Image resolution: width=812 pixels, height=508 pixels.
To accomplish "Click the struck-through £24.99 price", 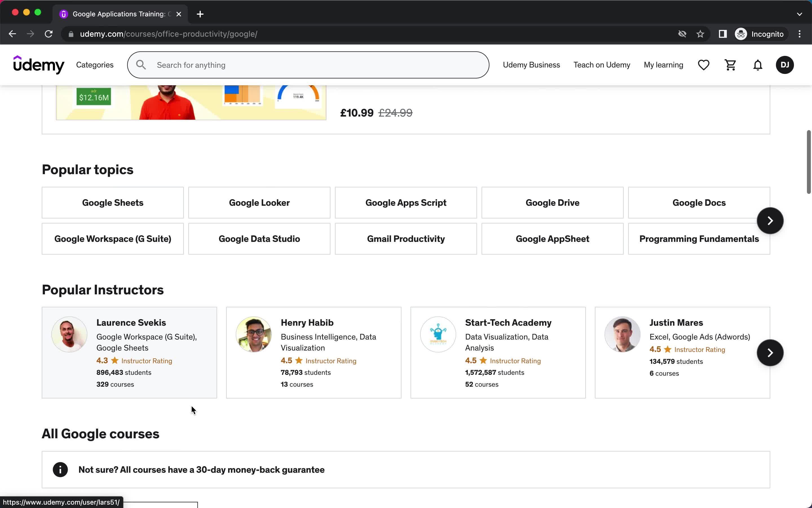I will (395, 113).
